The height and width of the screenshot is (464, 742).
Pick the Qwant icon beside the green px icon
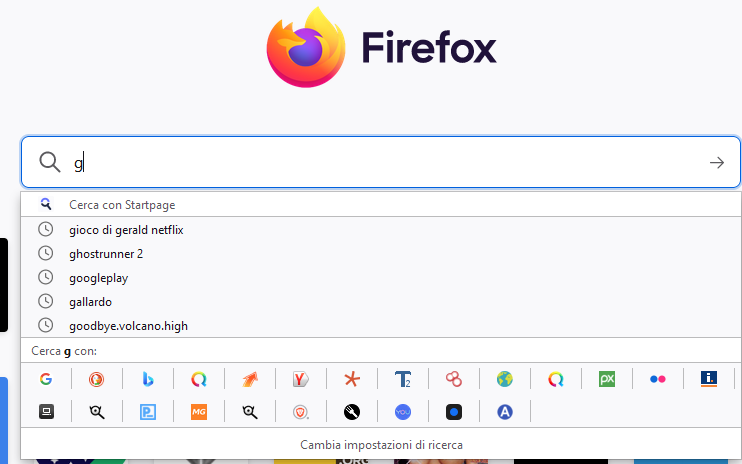556,379
